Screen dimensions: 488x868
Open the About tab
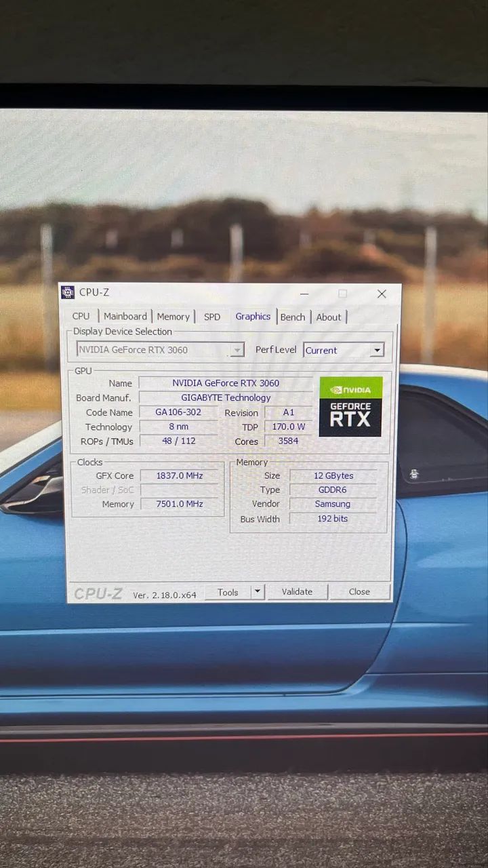[329, 317]
